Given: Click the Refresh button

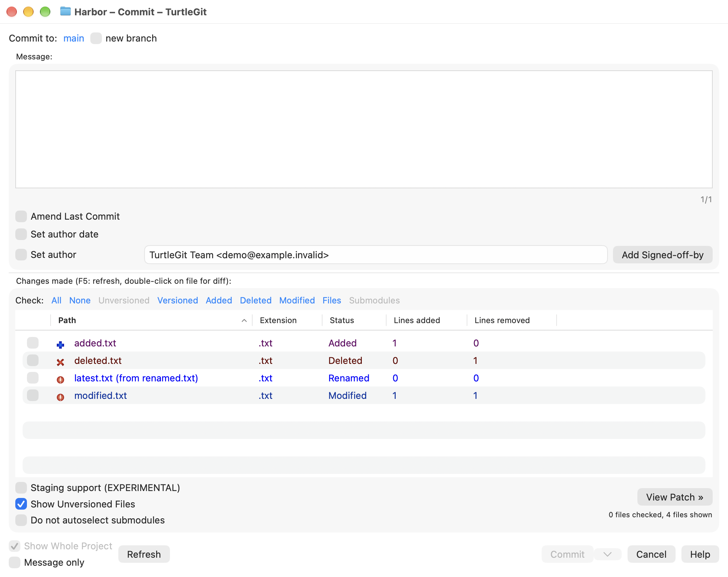Looking at the screenshot, I should pyautogui.click(x=144, y=554).
